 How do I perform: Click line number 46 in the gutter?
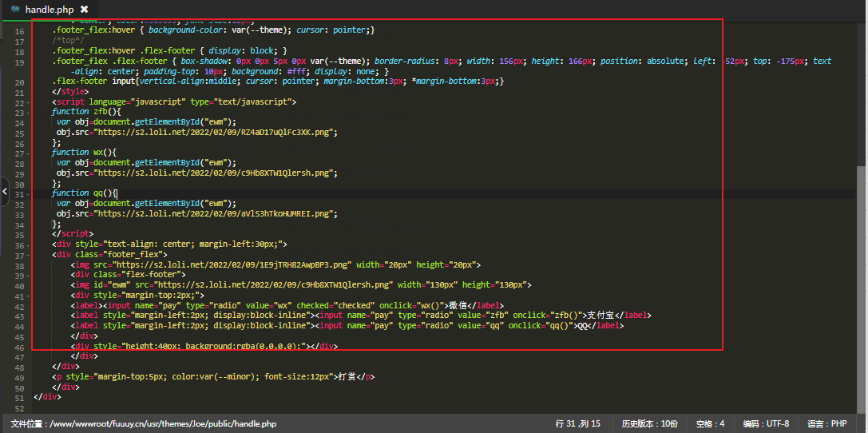click(x=19, y=347)
